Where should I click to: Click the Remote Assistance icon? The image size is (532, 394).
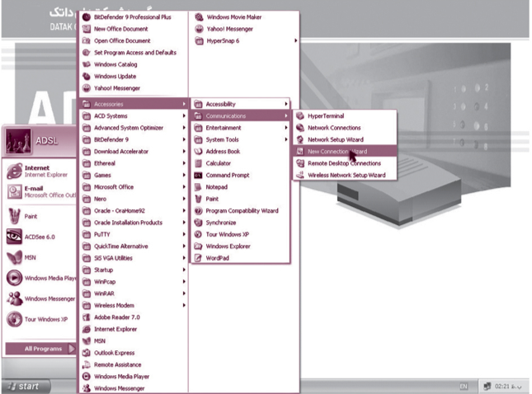pos(87,365)
